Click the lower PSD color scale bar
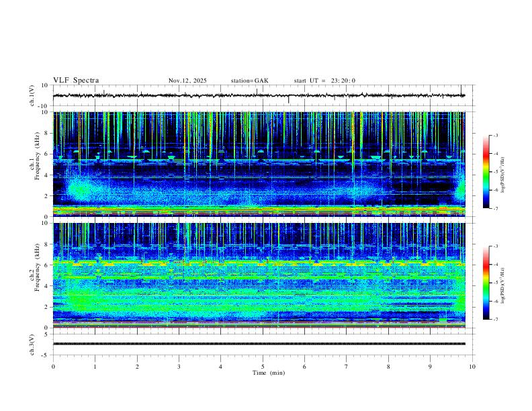This screenshot has width=532, height=411. pos(486,283)
